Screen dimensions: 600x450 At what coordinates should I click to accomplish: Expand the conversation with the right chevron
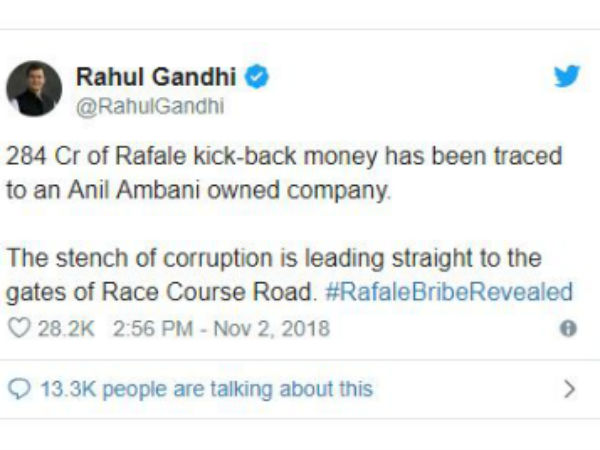569,388
